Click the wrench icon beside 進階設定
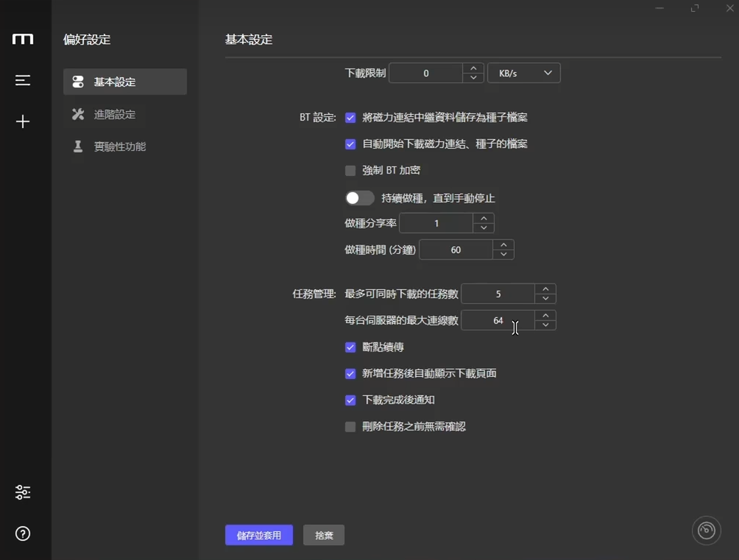Screen dimensions: 739x560 tap(77, 114)
